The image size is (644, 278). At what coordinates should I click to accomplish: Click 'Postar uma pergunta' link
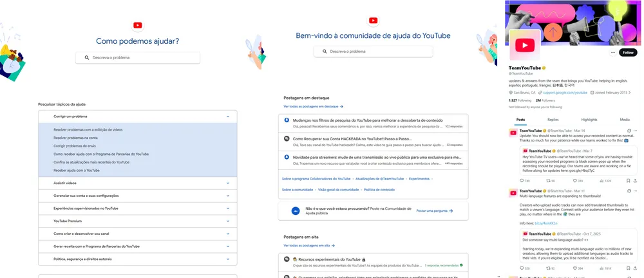435,210
